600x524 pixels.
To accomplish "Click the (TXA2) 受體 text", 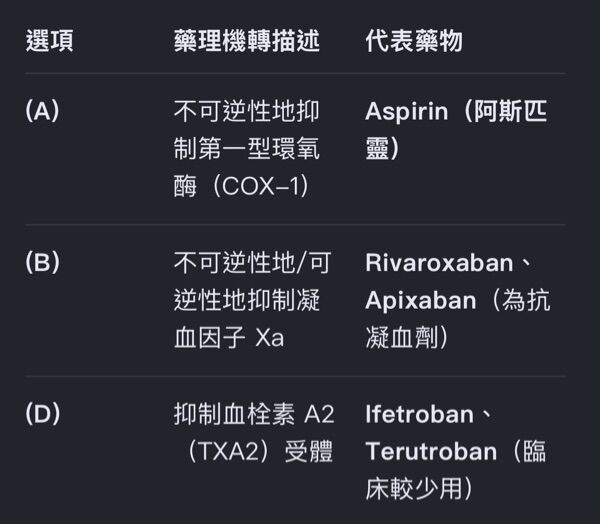I will click(259, 452).
